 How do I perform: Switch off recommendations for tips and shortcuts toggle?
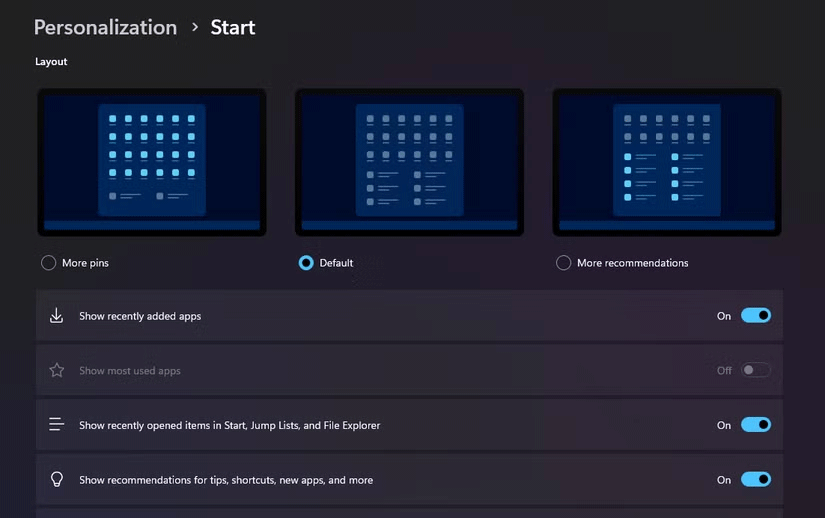755,480
